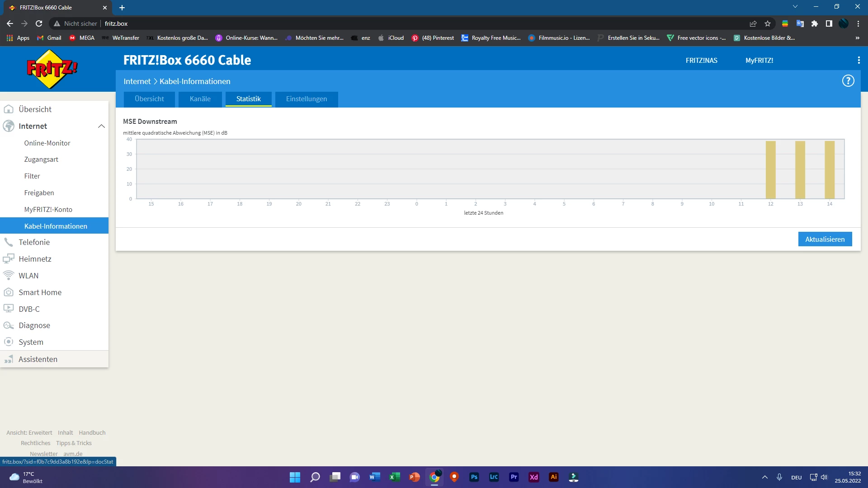Show more bookmarks overflow chevron
Screen dimensions: 868x488
tap(857, 38)
